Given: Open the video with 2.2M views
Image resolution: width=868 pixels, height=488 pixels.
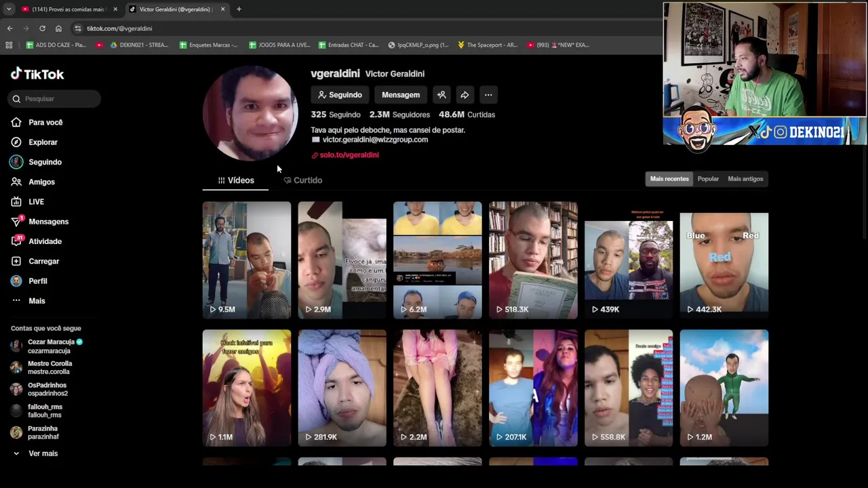Looking at the screenshot, I should click(437, 388).
